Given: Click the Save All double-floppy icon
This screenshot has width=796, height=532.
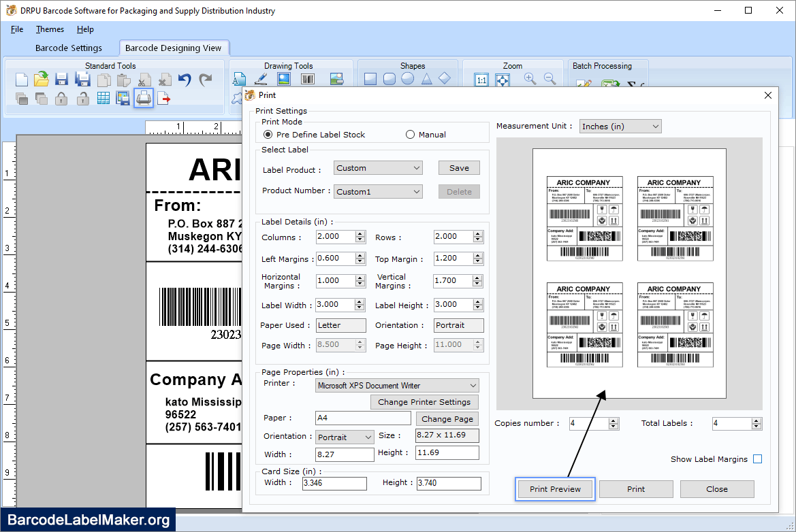Looking at the screenshot, I should [82, 80].
